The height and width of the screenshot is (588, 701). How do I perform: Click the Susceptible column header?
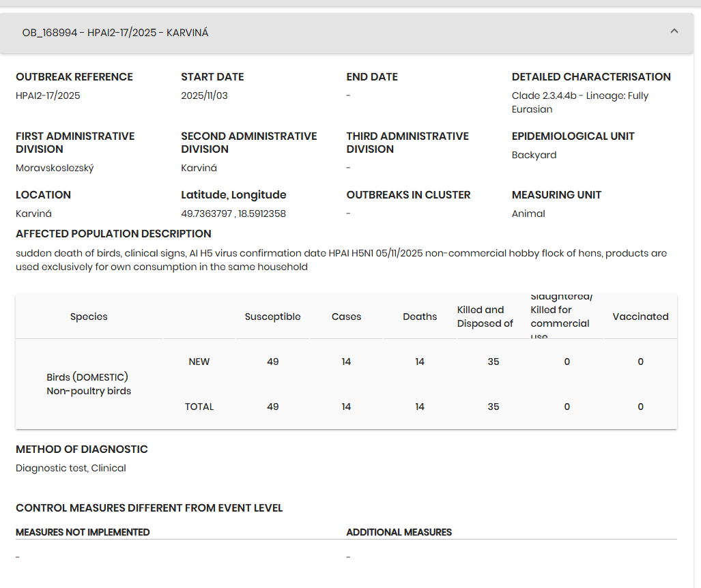273,317
